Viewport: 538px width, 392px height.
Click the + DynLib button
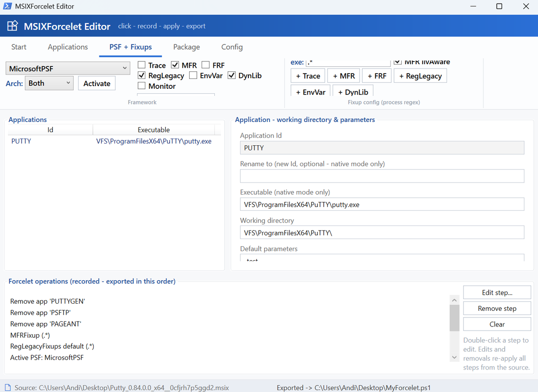[x=353, y=91]
